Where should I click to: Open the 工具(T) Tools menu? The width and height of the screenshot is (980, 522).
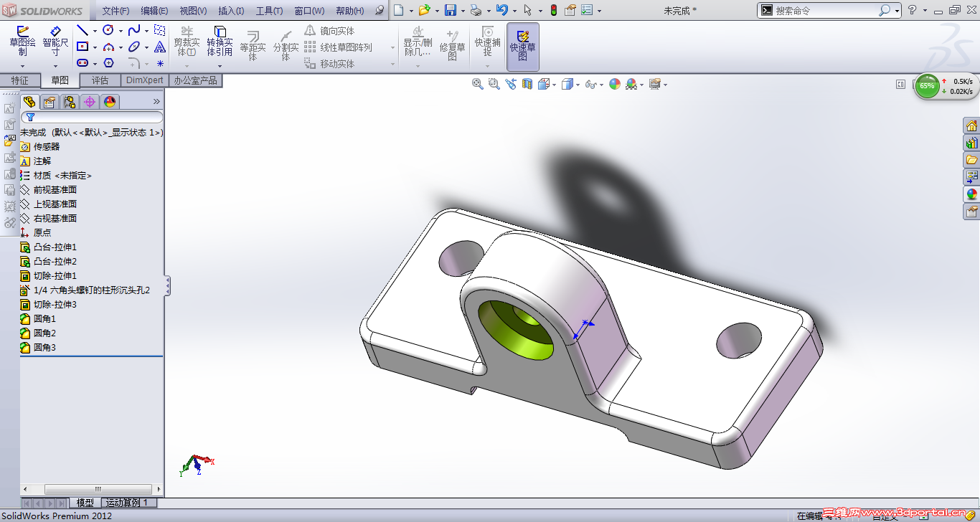point(269,11)
